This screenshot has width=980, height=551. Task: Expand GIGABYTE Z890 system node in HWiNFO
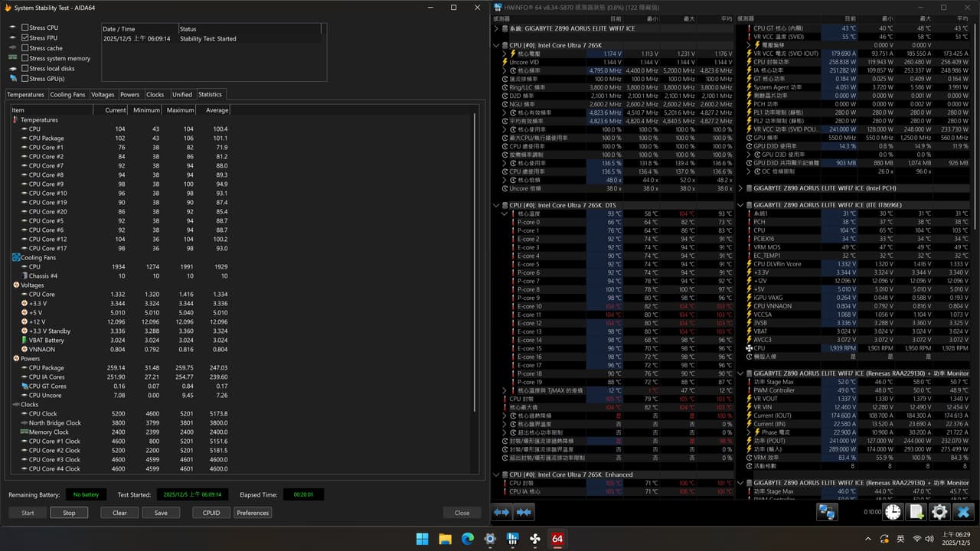pos(497,28)
